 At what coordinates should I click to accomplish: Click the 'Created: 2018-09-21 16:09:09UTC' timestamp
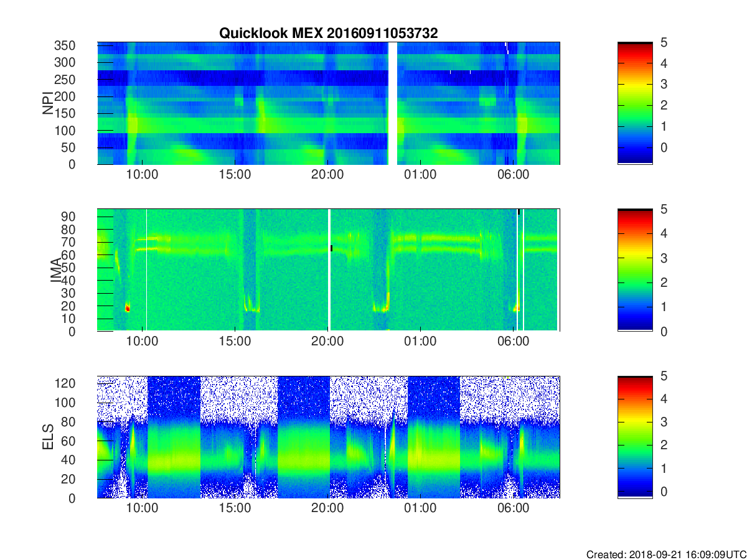point(666,554)
